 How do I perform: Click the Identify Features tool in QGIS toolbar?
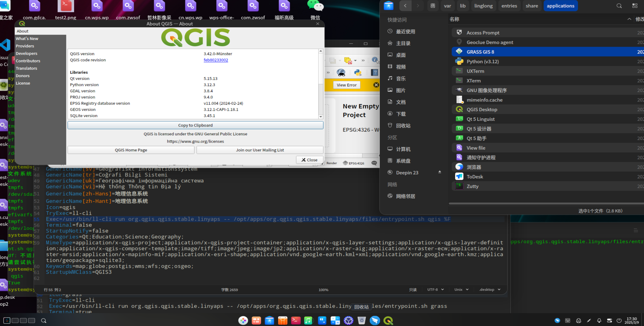point(375,60)
